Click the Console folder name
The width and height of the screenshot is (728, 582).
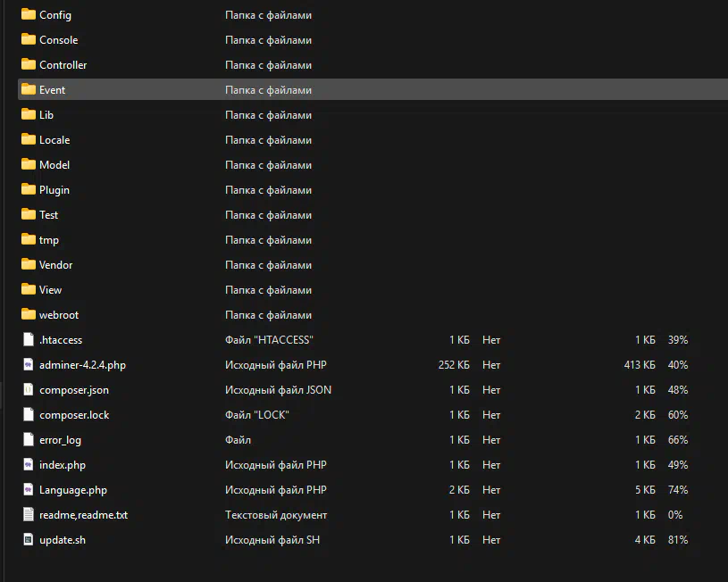pyautogui.click(x=58, y=40)
